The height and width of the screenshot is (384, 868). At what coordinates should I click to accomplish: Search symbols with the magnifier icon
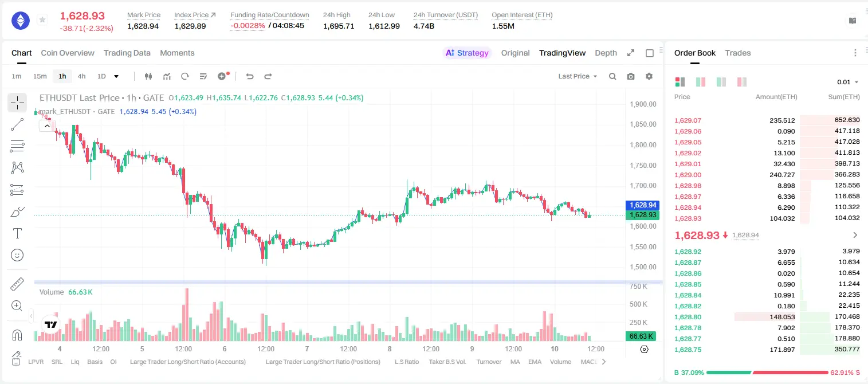(x=612, y=76)
